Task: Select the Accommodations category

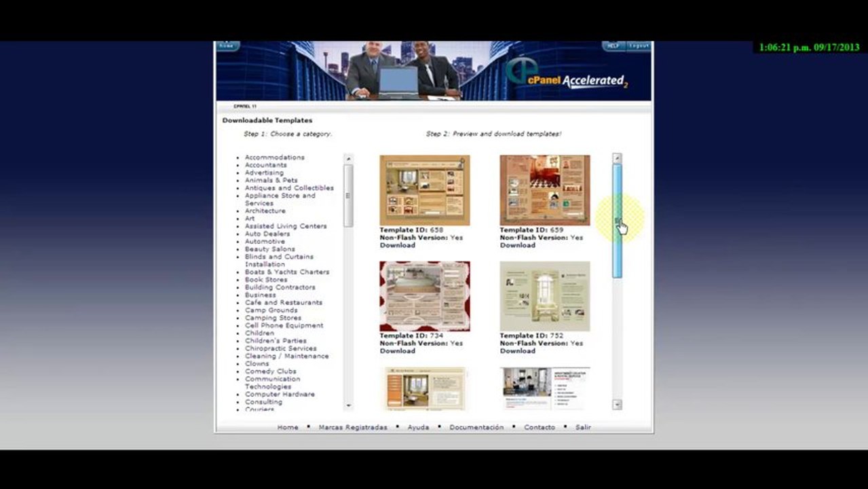Action: pos(275,158)
